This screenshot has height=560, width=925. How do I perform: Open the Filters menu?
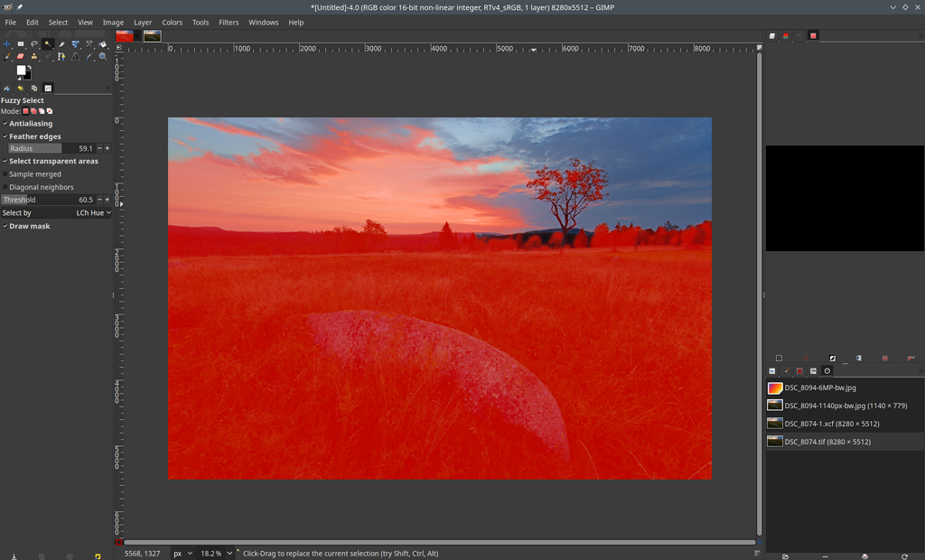click(x=228, y=22)
